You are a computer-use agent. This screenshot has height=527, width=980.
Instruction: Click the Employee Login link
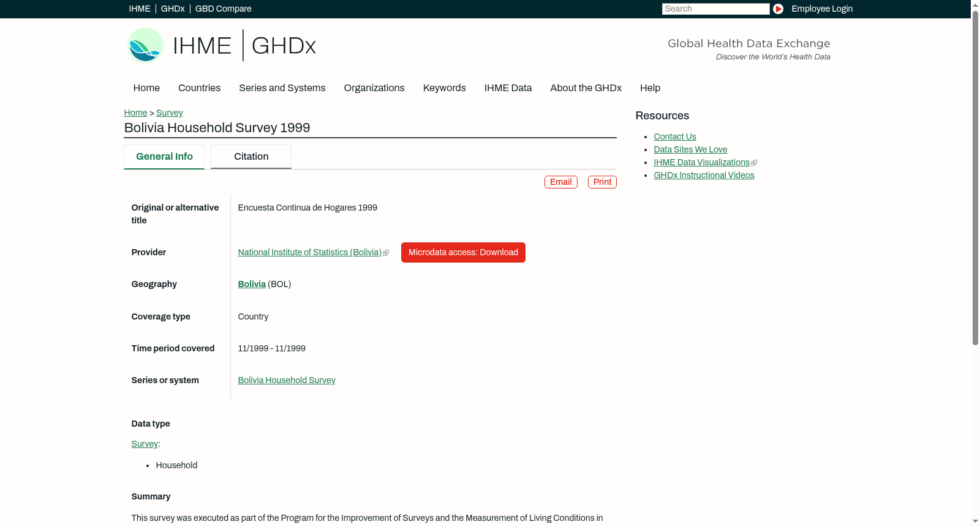822,9
